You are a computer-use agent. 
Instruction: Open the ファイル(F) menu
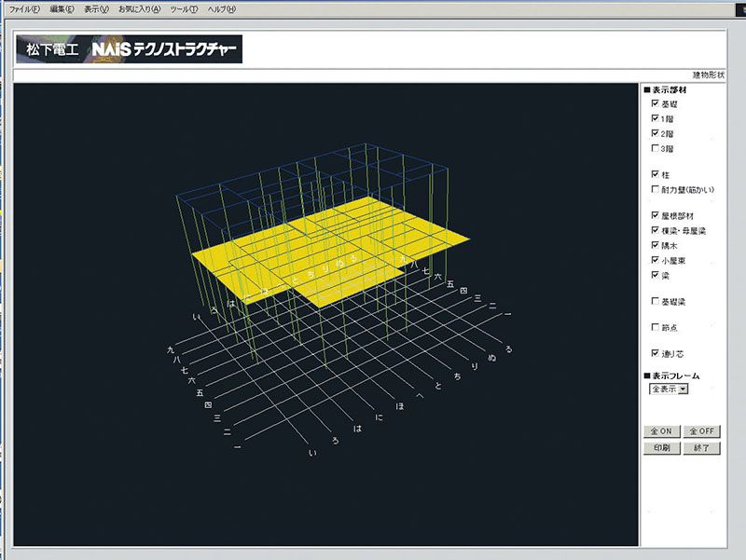point(27,8)
